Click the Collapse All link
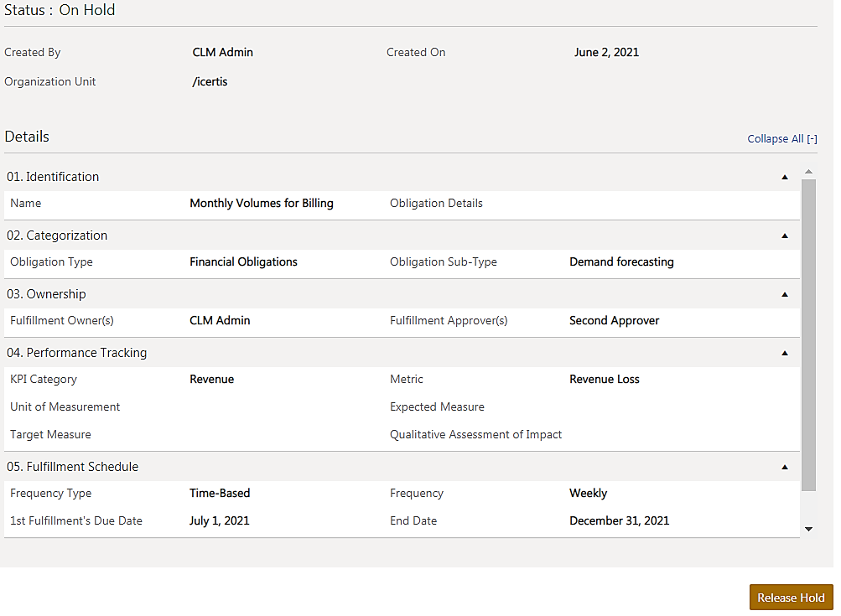841x616 pixels. (781, 139)
